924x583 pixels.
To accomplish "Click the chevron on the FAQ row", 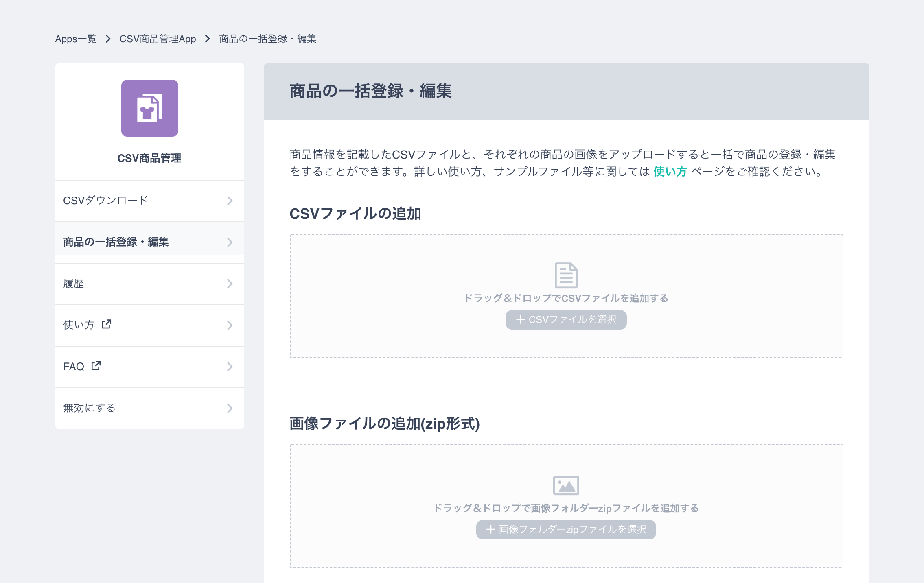I will click(x=230, y=367).
